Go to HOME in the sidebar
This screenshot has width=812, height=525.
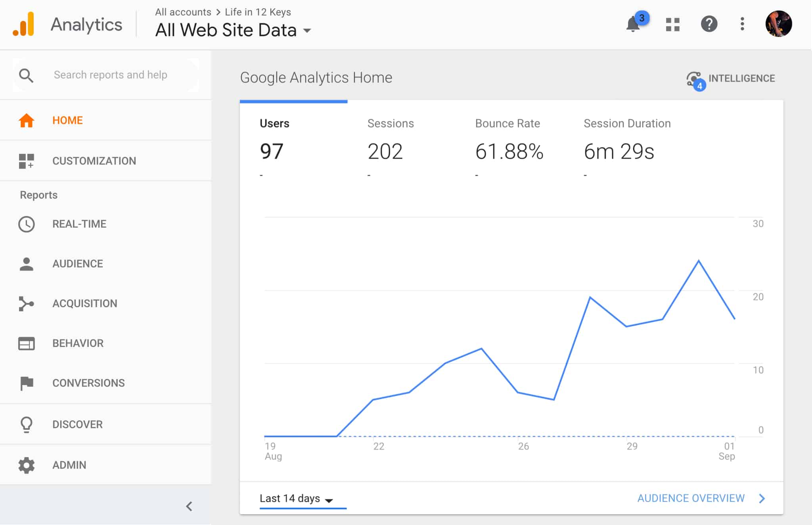click(x=68, y=121)
